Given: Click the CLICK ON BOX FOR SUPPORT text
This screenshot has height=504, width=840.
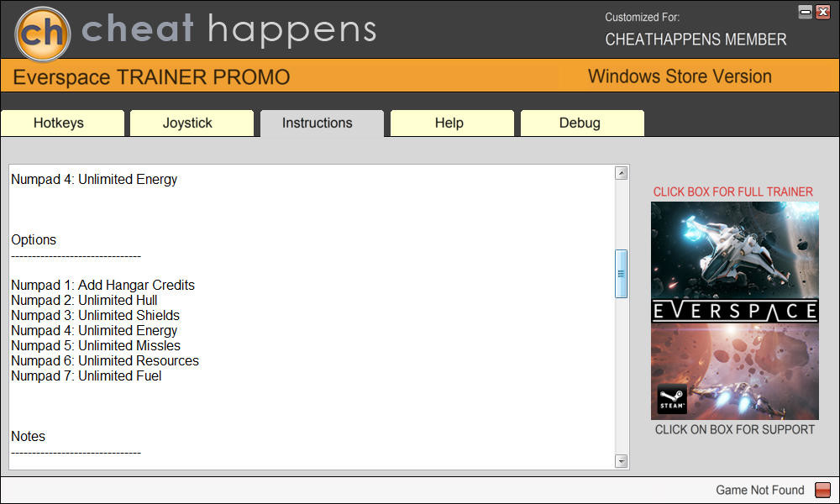Looking at the screenshot, I should [734, 429].
